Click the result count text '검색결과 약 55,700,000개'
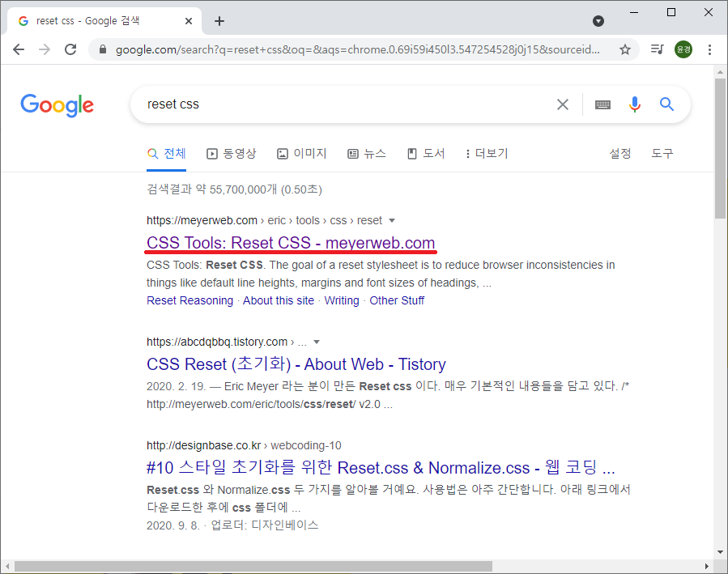The width and height of the screenshot is (728, 574). (211, 189)
